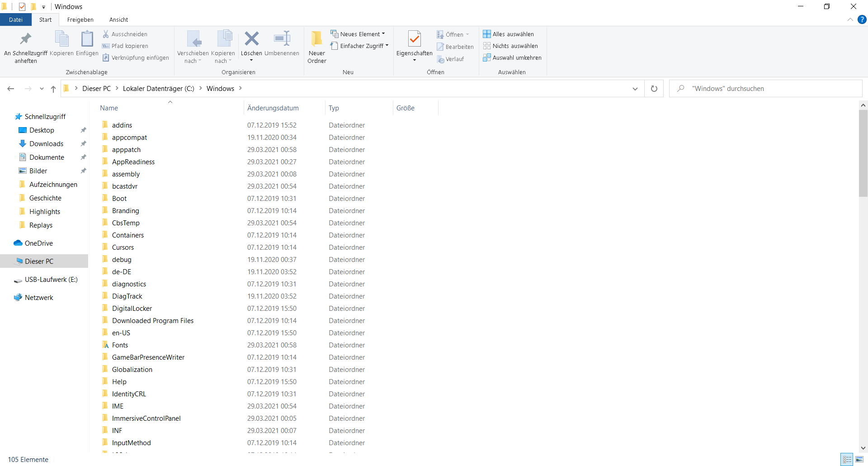Create a new folder with Neuer Ordner
The height and width of the screenshot is (466, 868).
pos(317,47)
